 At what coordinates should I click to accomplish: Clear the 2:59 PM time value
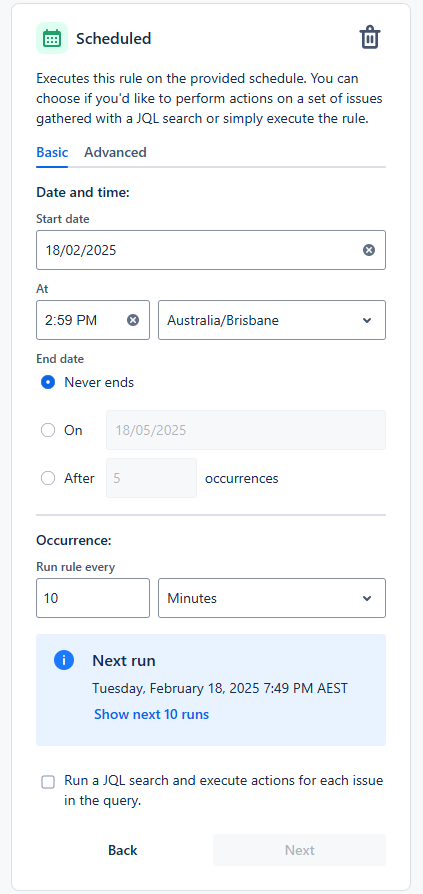click(133, 320)
